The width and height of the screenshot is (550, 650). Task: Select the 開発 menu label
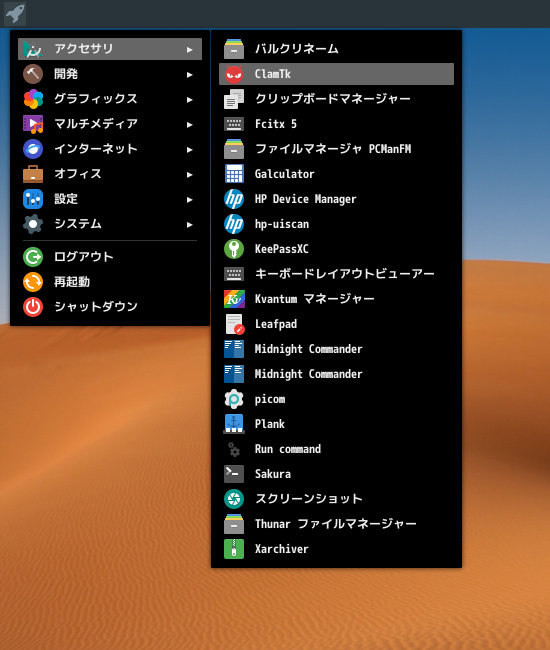pos(66,74)
